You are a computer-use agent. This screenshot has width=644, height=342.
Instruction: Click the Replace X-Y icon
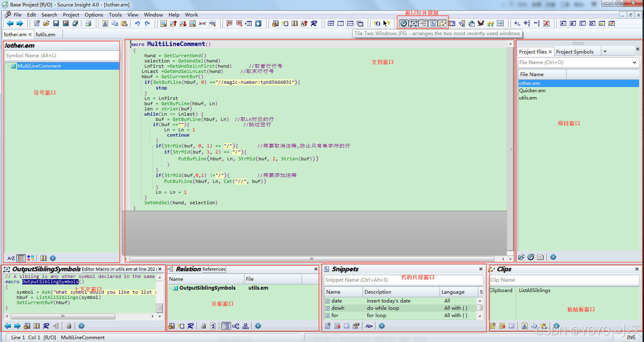(202, 23)
